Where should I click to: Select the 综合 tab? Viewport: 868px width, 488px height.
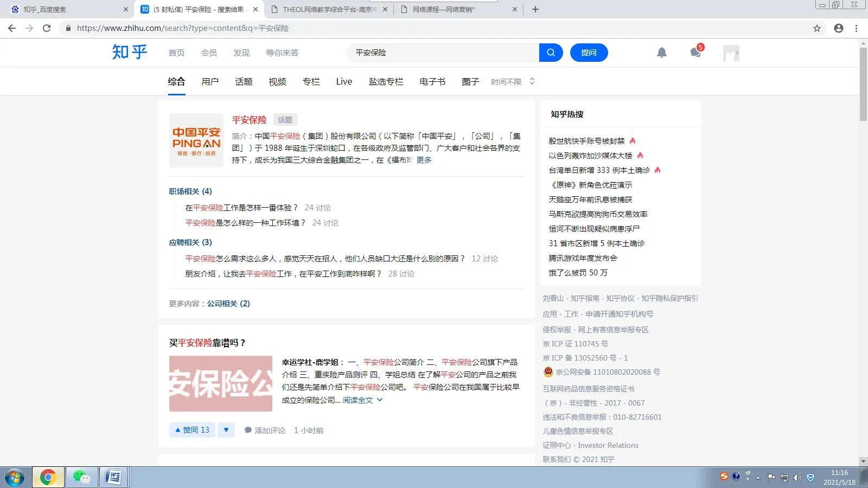click(176, 81)
